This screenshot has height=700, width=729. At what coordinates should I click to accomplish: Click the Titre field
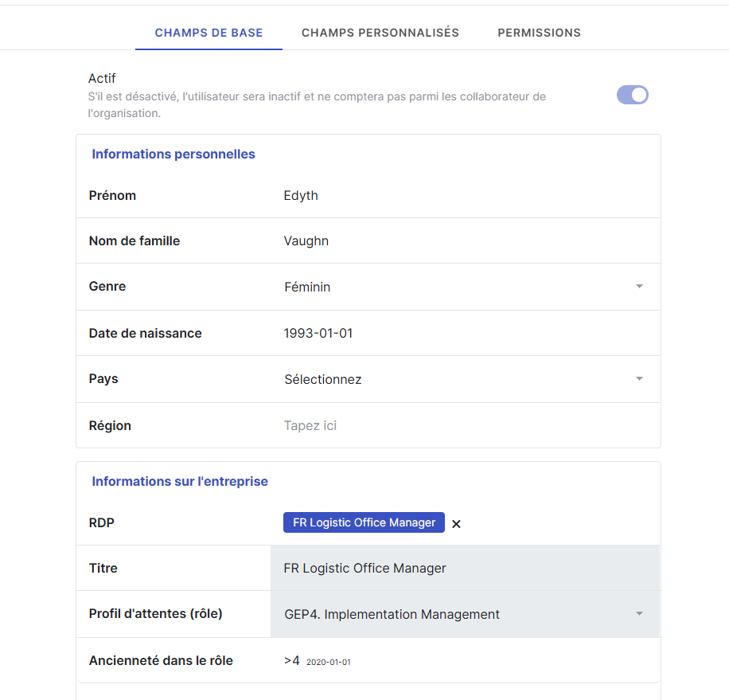click(x=462, y=569)
